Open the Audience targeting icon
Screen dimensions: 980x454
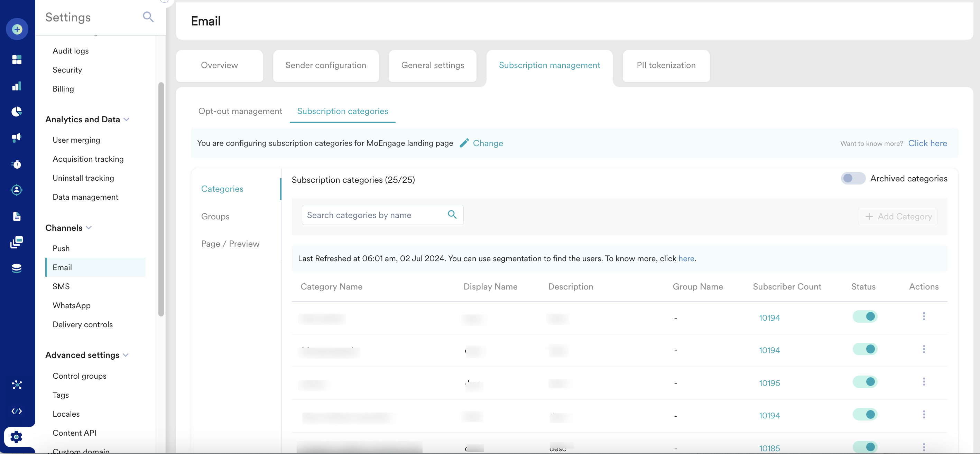tap(17, 190)
